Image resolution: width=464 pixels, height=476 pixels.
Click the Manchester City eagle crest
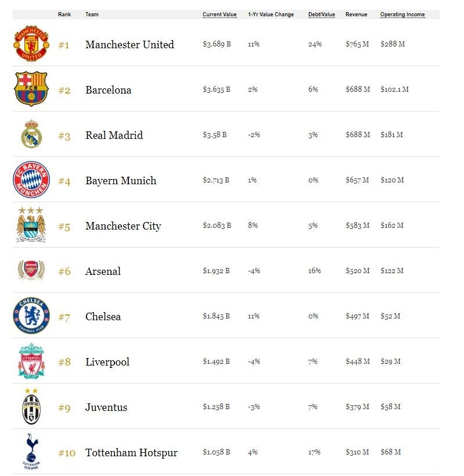[31, 225]
